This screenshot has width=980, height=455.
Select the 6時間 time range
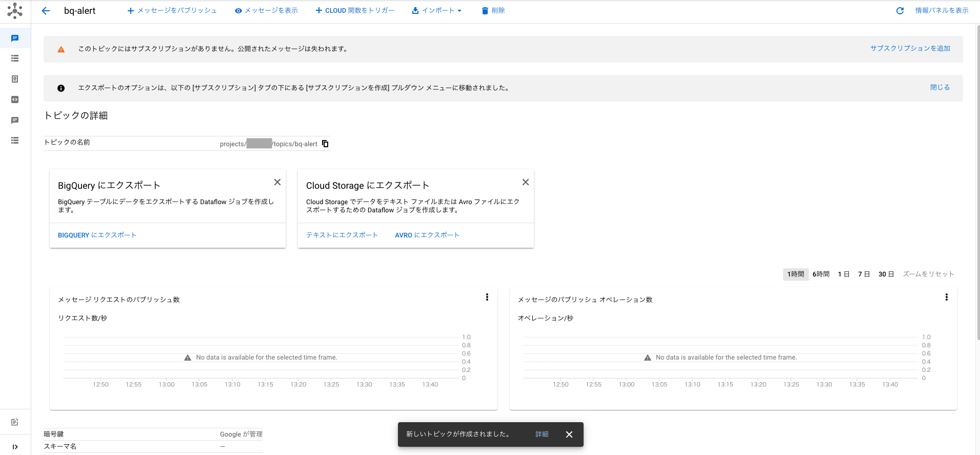tap(821, 274)
